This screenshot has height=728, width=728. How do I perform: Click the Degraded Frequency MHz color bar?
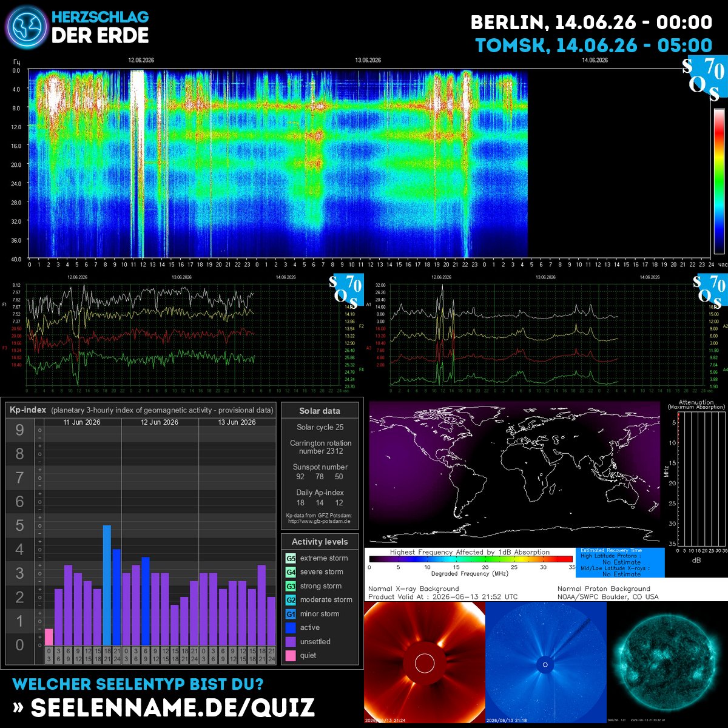point(471,559)
